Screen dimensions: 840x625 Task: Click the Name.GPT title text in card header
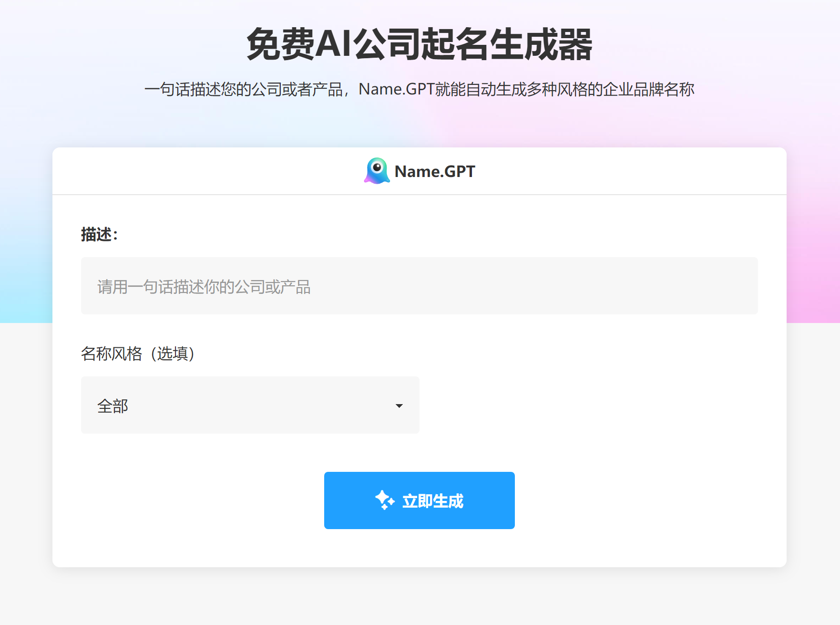(x=435, y=171)
